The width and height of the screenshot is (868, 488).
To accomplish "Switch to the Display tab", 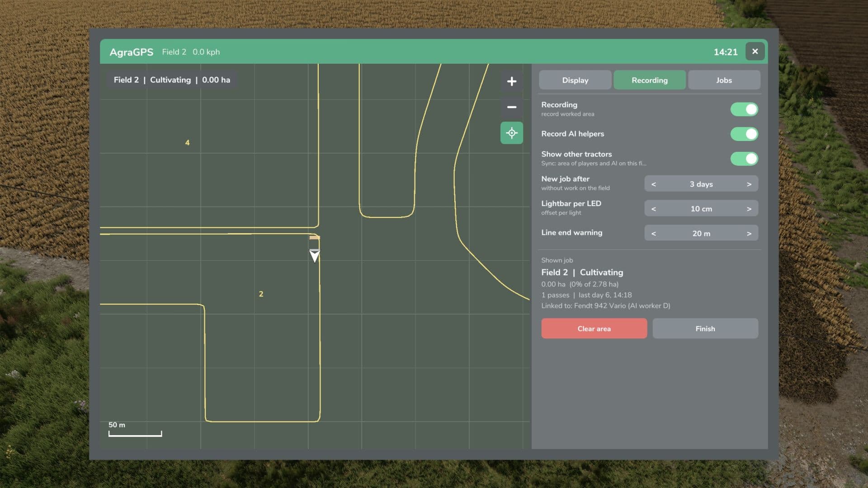I will 575,80.
